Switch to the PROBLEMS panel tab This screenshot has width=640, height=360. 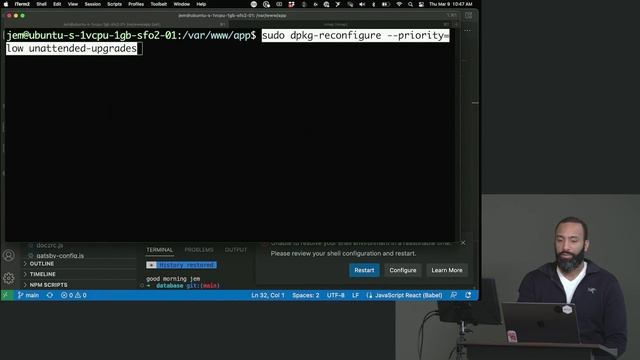(x=199, y=250)
